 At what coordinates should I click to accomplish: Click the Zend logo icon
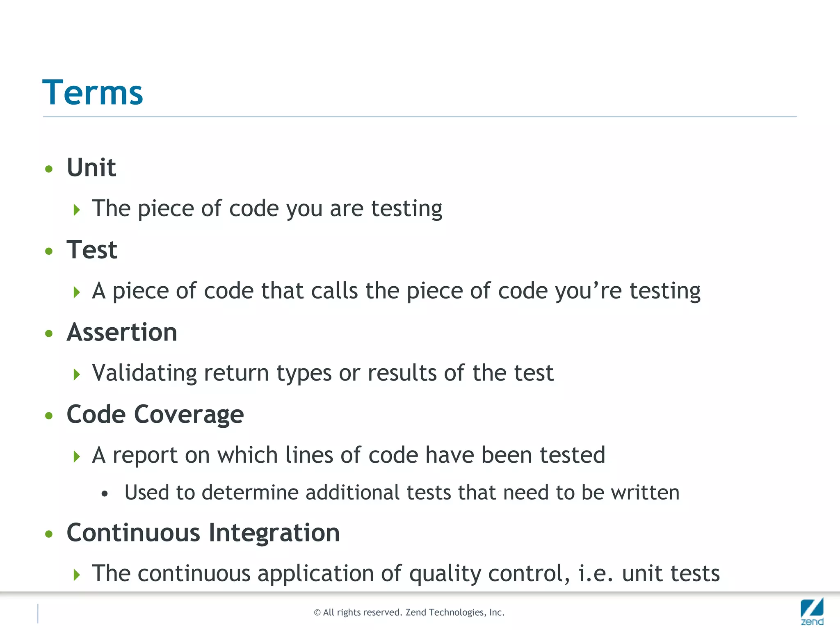812,612
